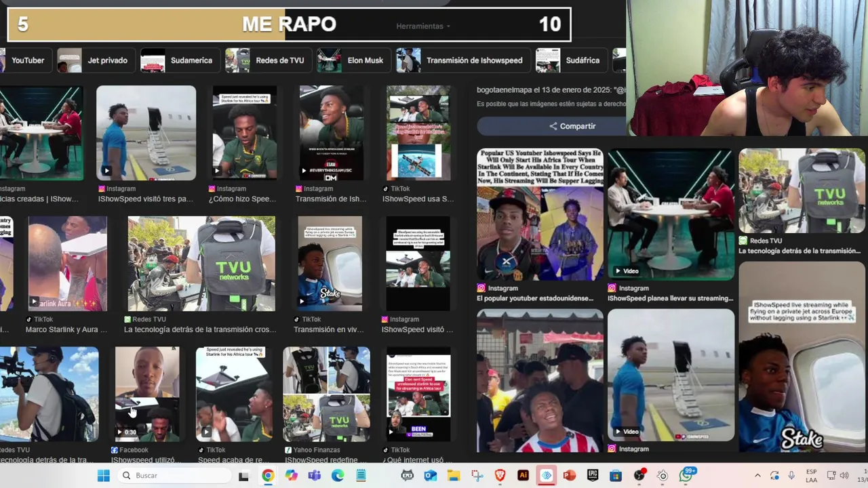The width and height of the screenshot is (868, 488).
Task: Open the Windows Start menu
Action: coord(103,475)
